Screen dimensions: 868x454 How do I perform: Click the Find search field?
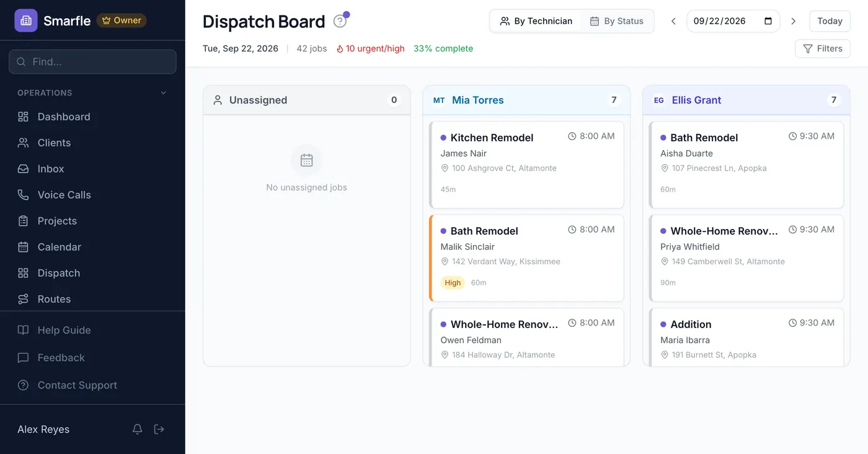pyautogui.click(x=92, y=62)
